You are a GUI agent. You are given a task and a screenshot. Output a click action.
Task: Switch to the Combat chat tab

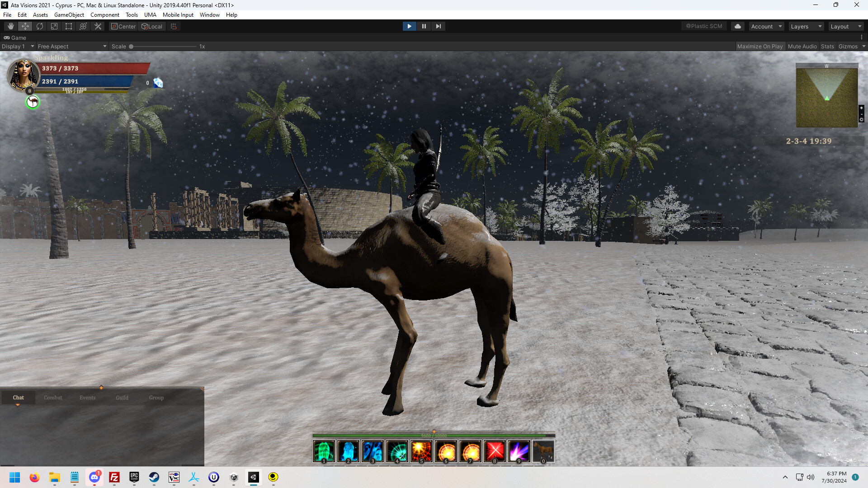point(53,398)
